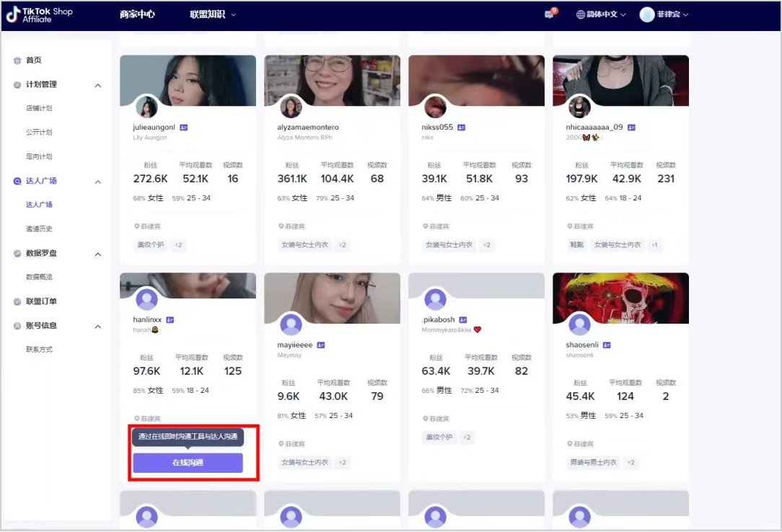Screen dimensions: 782x532
Task: Click the globe language icon
Action: (x=581, y=14)
